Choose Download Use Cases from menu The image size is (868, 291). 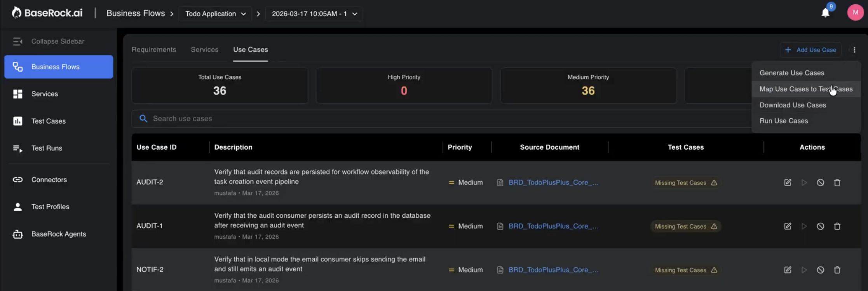point(792,105)
